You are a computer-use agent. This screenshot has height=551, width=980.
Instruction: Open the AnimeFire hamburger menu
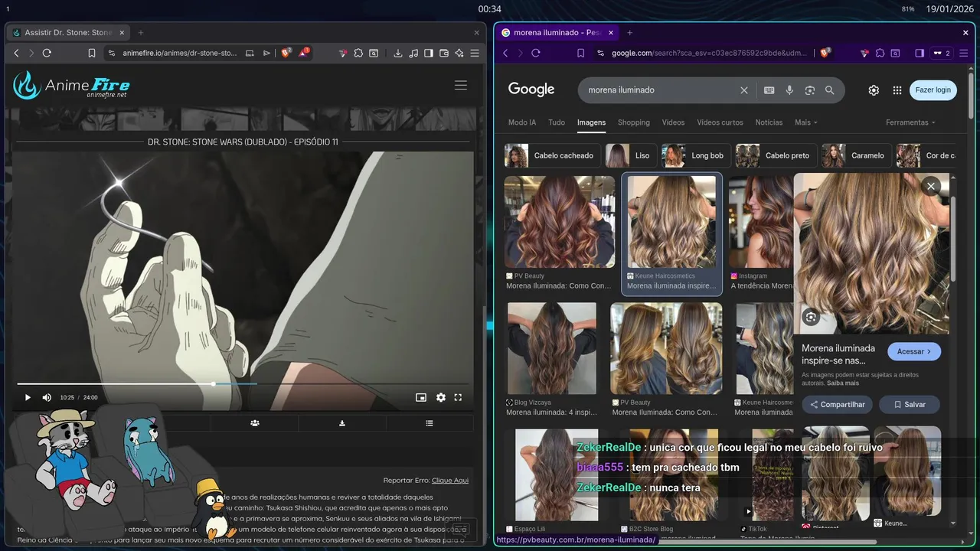461,86
